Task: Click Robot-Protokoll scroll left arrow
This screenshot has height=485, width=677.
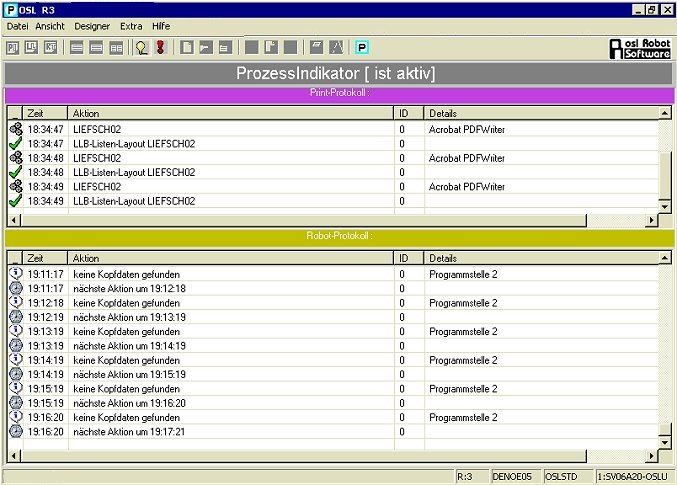Action: click(x=14, y=456)
